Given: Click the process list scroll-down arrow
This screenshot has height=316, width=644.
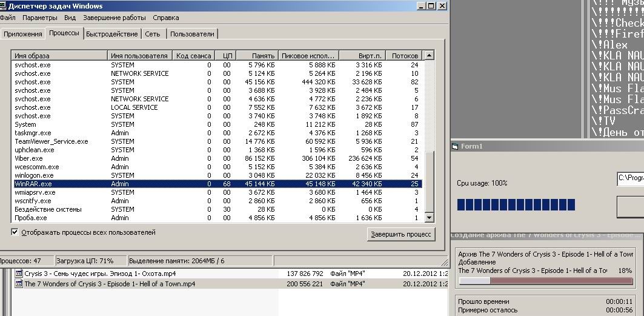Looking at the screenshot, I should (430, 217).
